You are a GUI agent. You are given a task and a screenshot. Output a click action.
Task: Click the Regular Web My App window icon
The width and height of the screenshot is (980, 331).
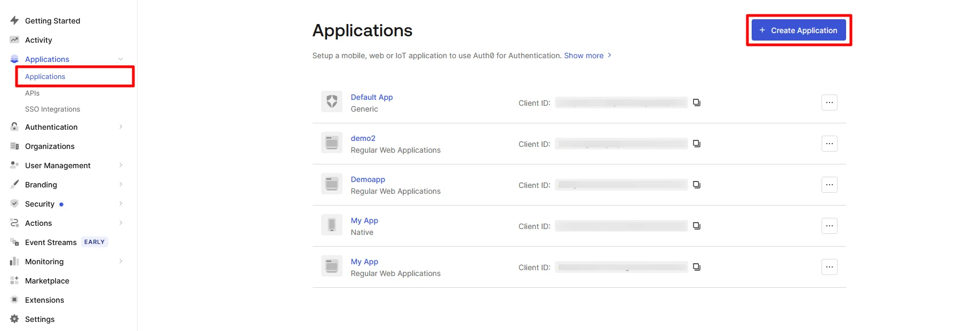pos(332,266)
